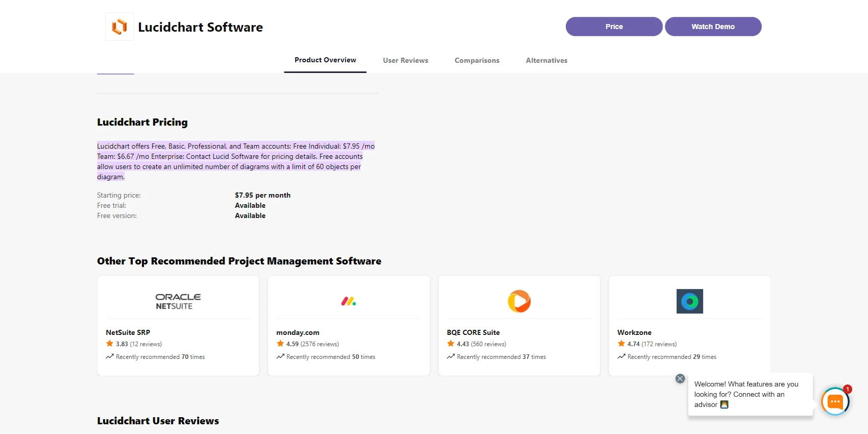Screen dimensions: 868x434
Task: Click the monday.com star rating icon
Action: (x=280, y=344)
